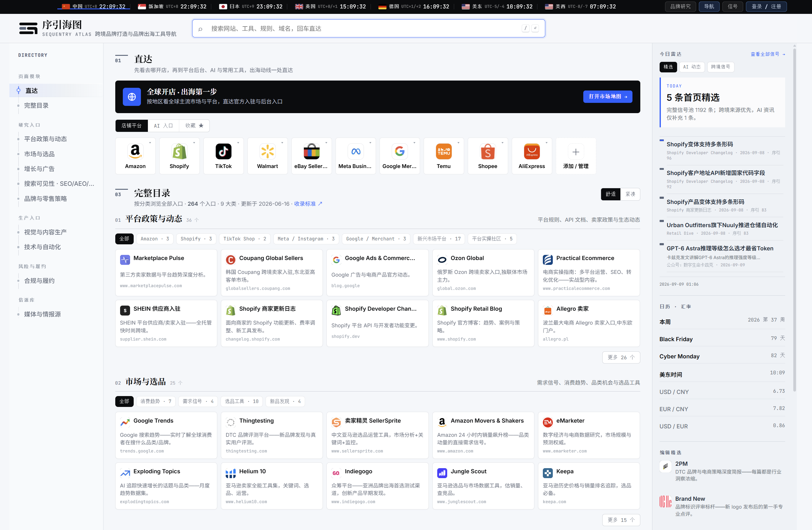Viewport: 812px width, 530px height.
Task: Expand 更多 15 个 in market section
Action: click(621, 520)
